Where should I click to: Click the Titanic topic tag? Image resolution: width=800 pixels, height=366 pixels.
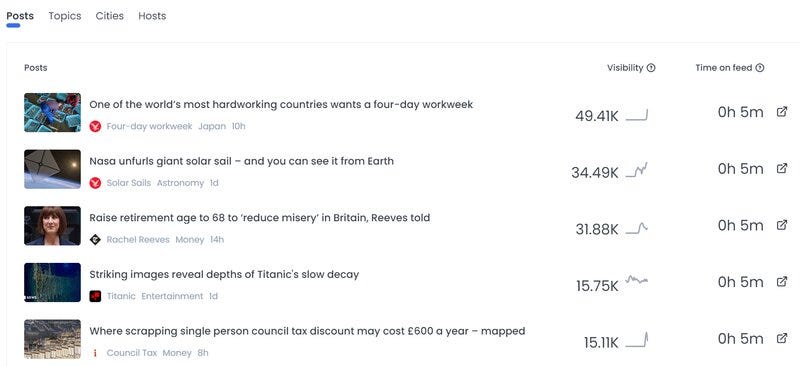point(121,296)
